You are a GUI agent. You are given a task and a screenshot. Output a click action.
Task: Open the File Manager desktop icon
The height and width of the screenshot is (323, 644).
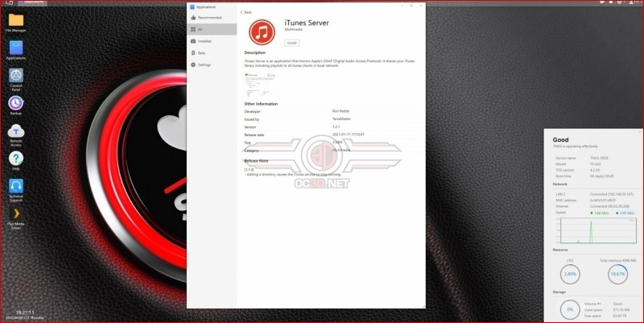(x=16, y=23)
